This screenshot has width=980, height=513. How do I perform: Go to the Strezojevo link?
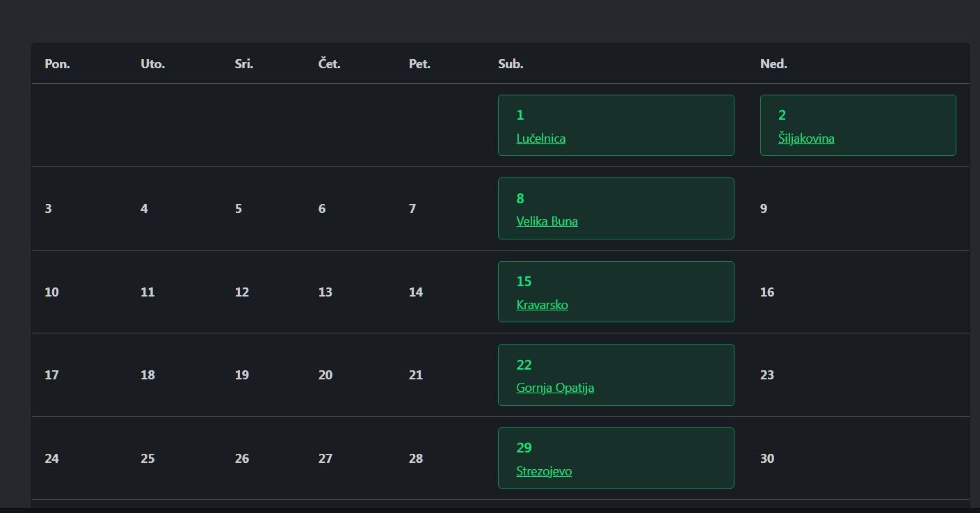pyautogui.click(x=544, y=471)
